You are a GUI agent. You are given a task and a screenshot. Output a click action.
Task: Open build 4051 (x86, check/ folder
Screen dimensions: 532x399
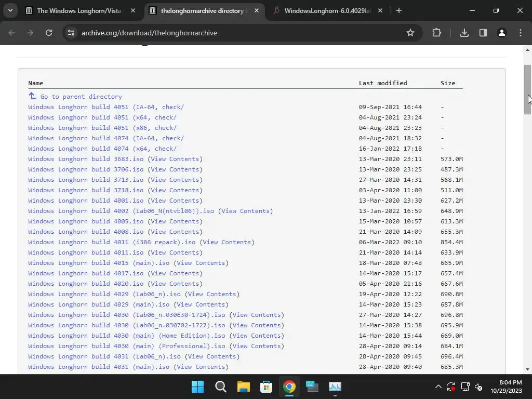(102, 128)
